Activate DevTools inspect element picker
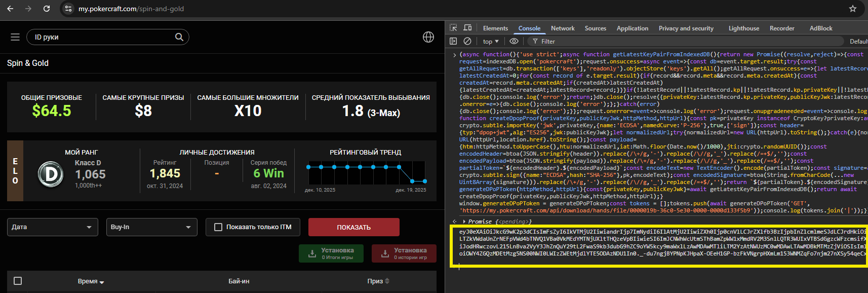This screenshot has height=293, width=868. 453,28
